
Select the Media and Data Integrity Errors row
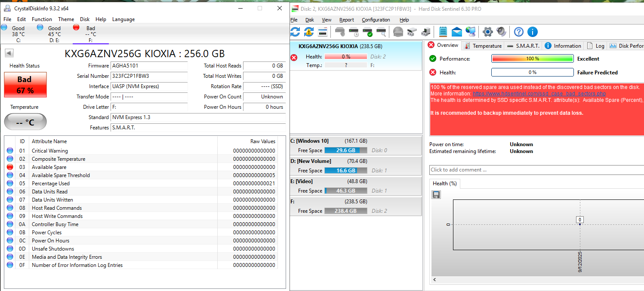[x=141, y=257]
